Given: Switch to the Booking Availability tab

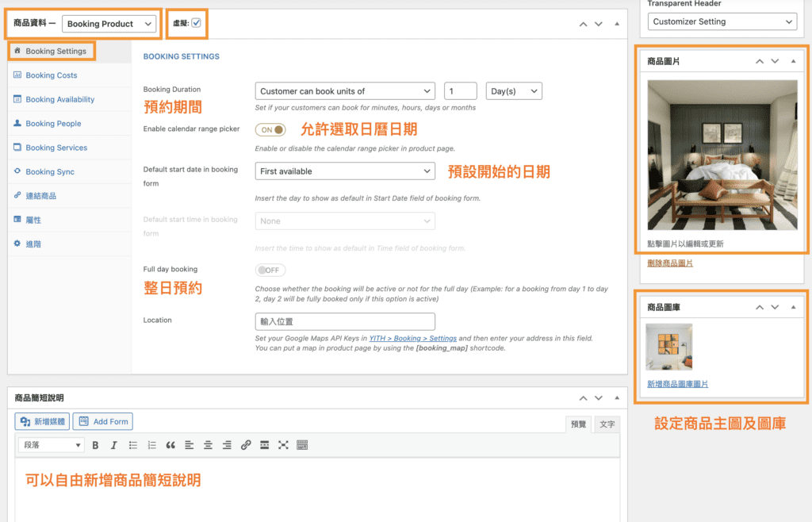Looking at the screenshot, I should [59, 99].
